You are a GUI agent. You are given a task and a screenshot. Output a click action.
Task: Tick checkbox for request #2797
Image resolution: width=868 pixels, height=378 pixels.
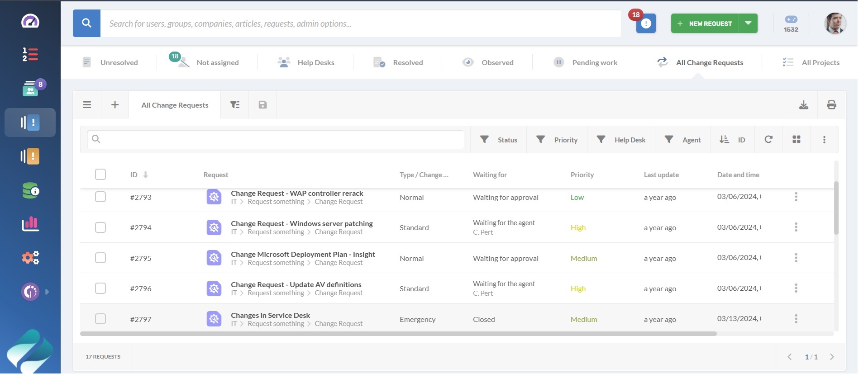(x=100, y=319)
